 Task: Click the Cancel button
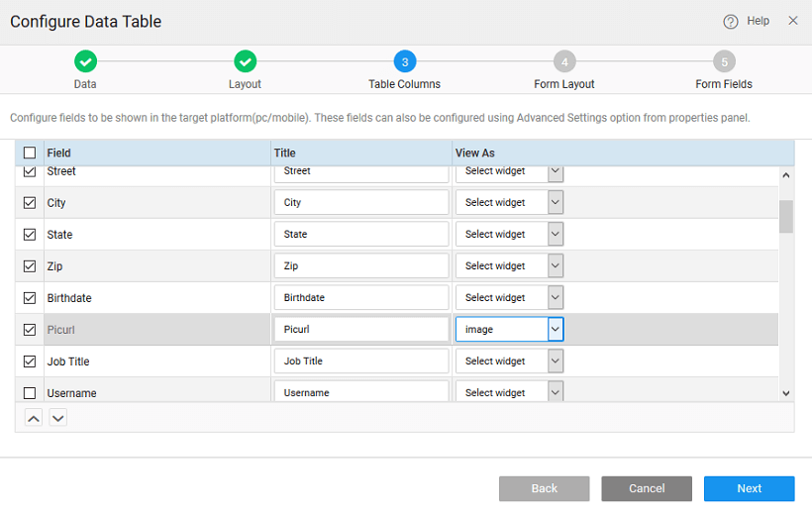[x=647, y=488]
